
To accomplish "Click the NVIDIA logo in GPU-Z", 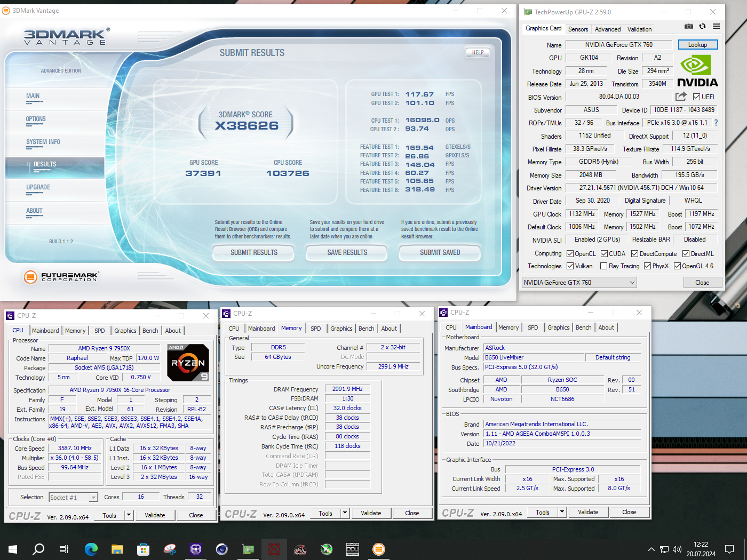I will [697, 71].
